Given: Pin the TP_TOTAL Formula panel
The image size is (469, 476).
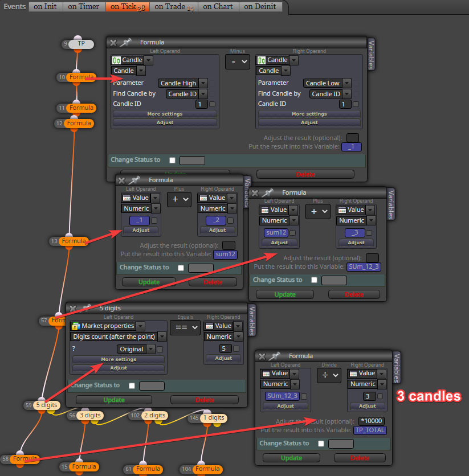Looking at the screenshot, I should [x=275, y=356].
